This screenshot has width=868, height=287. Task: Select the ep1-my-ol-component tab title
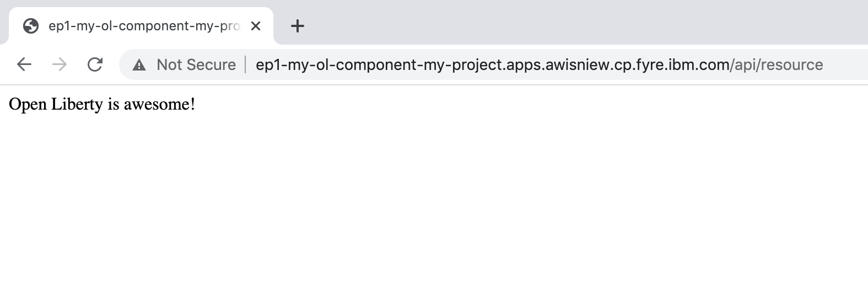pos(143,26)
